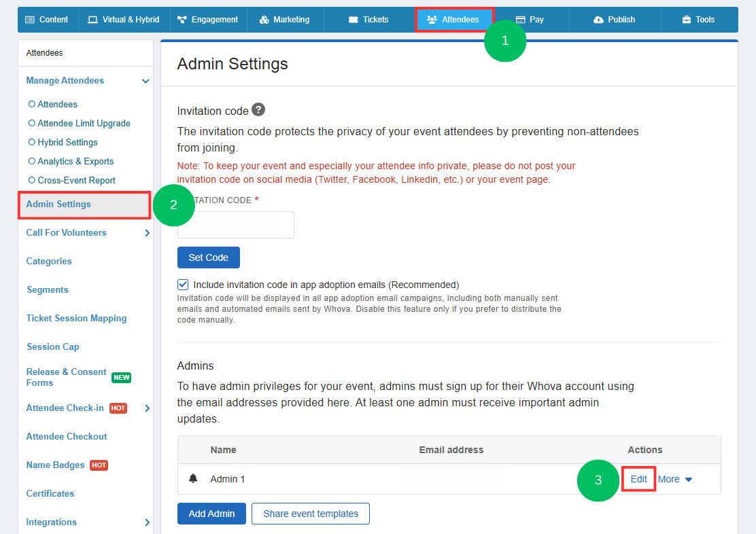
Task: Click the Publish cloud upload icon
Action: (598, 20)
